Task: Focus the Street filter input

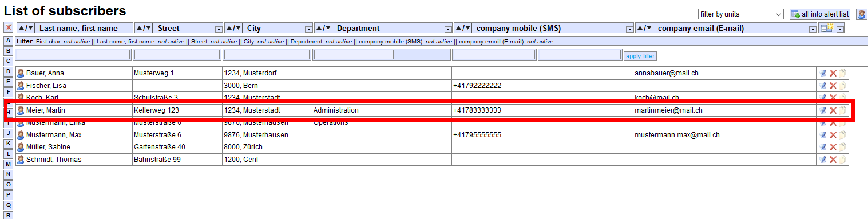Action: coord(177,55)
